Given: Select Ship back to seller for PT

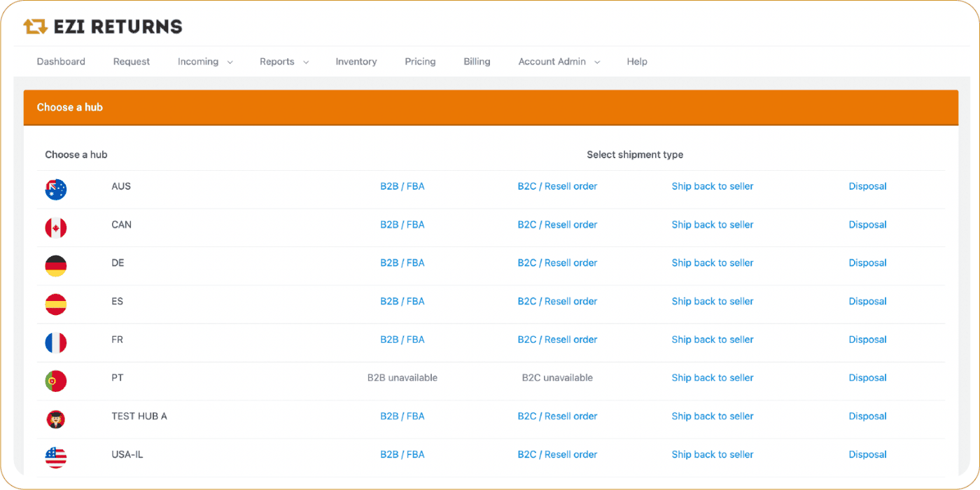Looking at the screenshot, I should (x=712, y=378).
